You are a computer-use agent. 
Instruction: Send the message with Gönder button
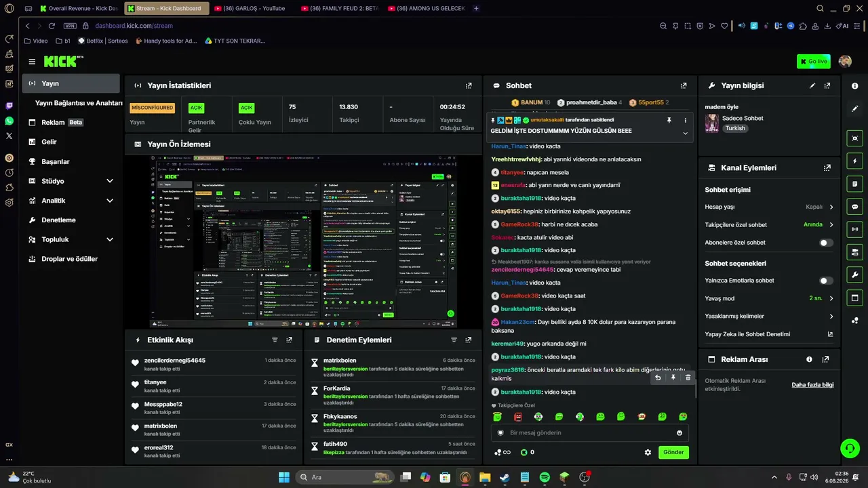pos(673,452)
